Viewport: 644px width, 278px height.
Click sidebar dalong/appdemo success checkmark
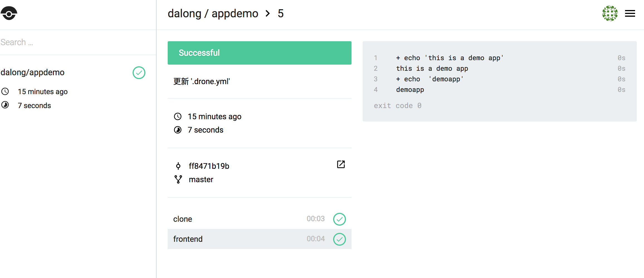[139, 73]
